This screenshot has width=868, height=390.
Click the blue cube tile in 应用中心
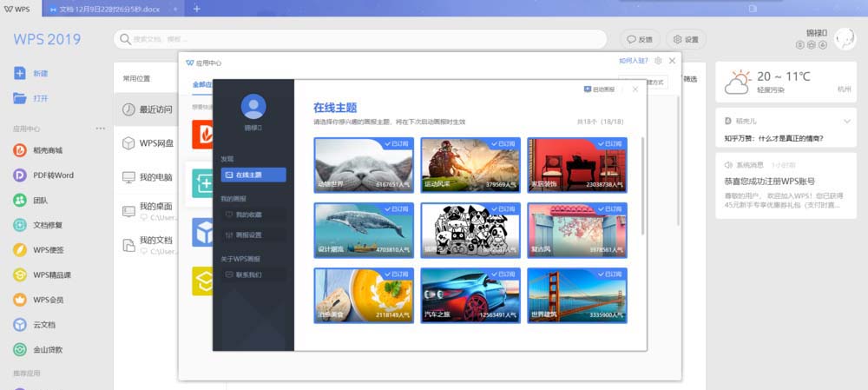click(x=202, y=232)
